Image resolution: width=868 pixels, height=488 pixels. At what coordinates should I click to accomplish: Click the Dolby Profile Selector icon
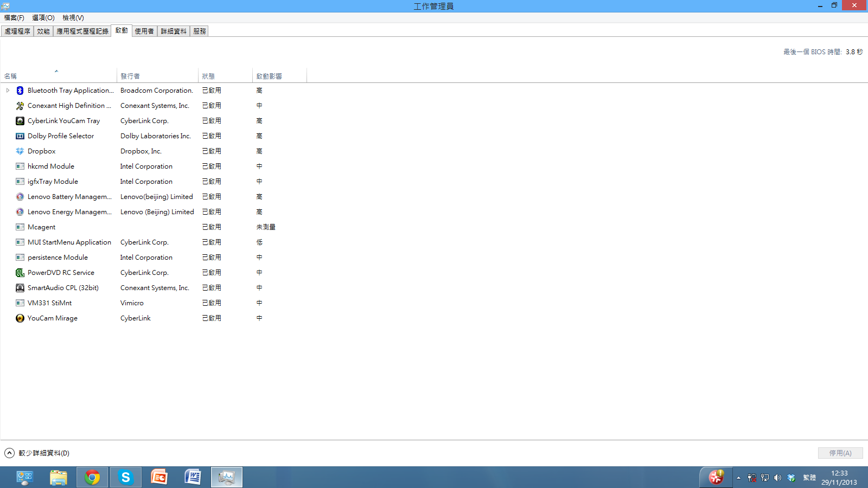20,136
